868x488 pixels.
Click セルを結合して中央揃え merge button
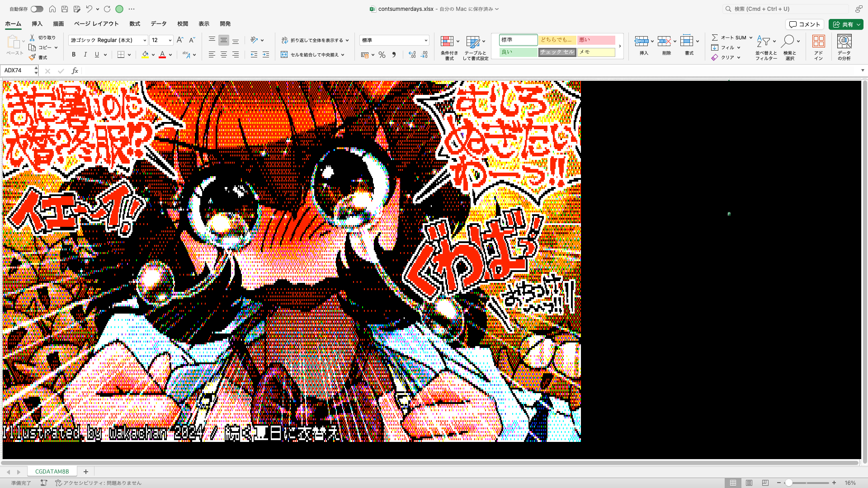[310, 55]
